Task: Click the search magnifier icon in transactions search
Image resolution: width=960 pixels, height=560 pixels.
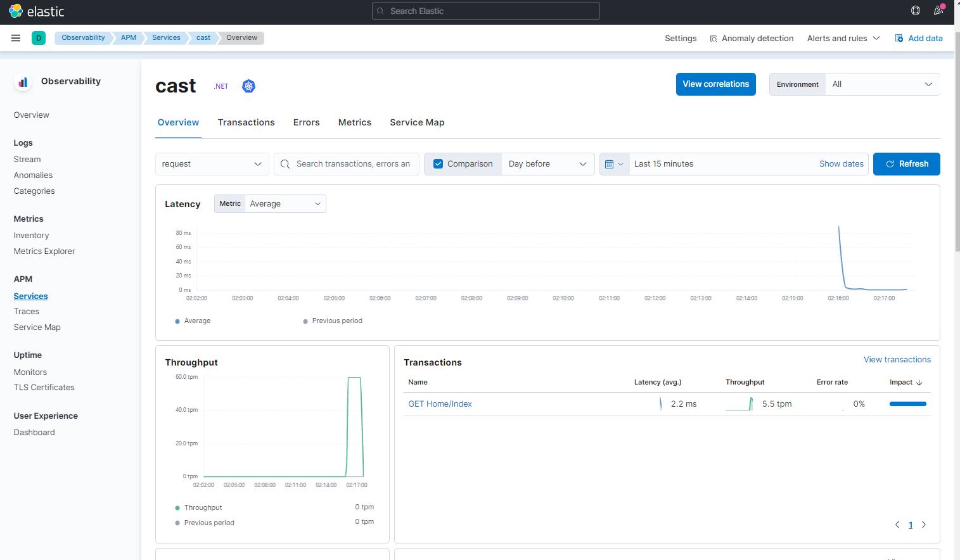Action: pyautogui.click(x=285, y=164)
